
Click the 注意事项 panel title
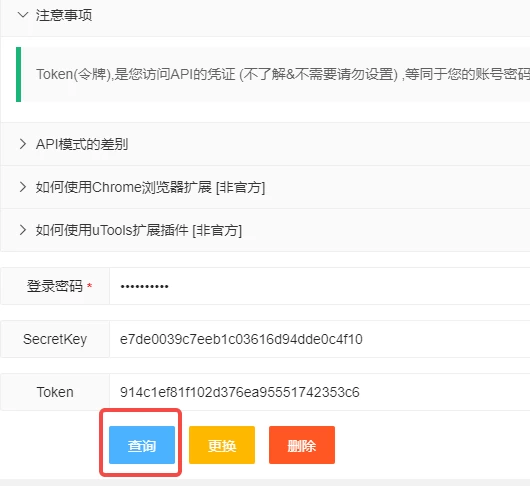click(x=64, y=15)
